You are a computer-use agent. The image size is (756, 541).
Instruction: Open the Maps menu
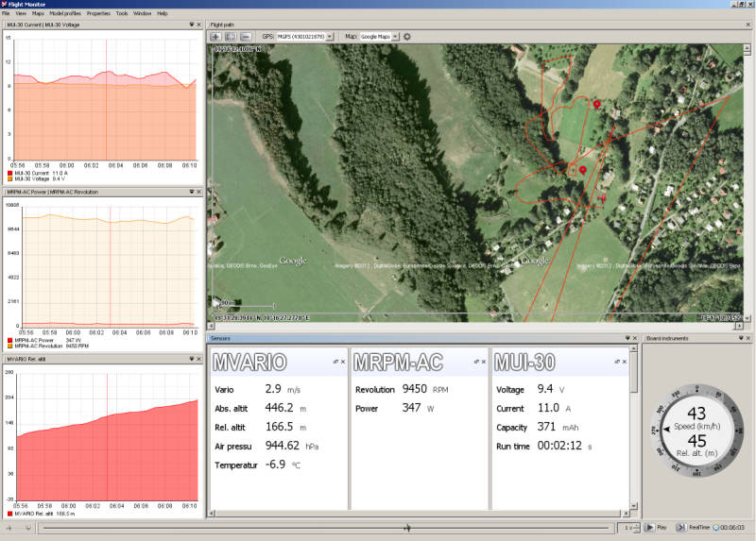(38, 13)
